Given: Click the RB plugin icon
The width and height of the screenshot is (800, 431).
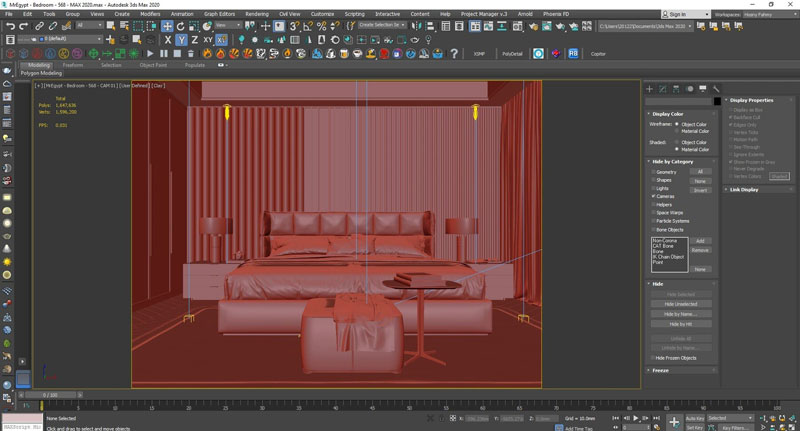Looking at the screenshot, I should 573,53.
